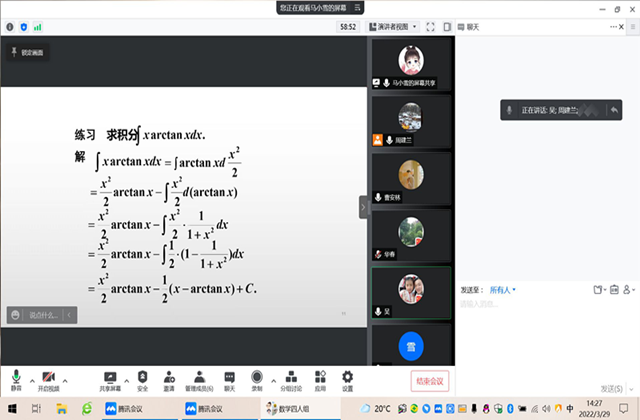Select 吴's participant video thumbnail

[406, 290]
